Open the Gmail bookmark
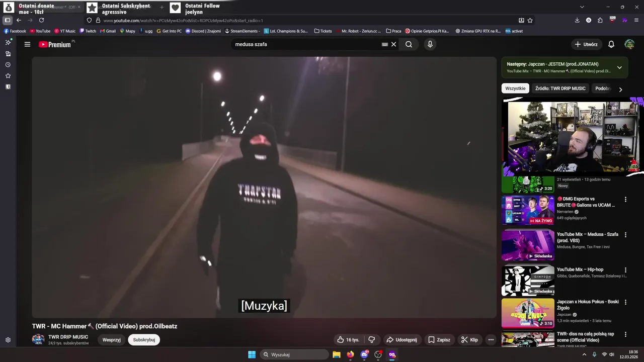This screenshot has width=644, height=362. (108, 31)
